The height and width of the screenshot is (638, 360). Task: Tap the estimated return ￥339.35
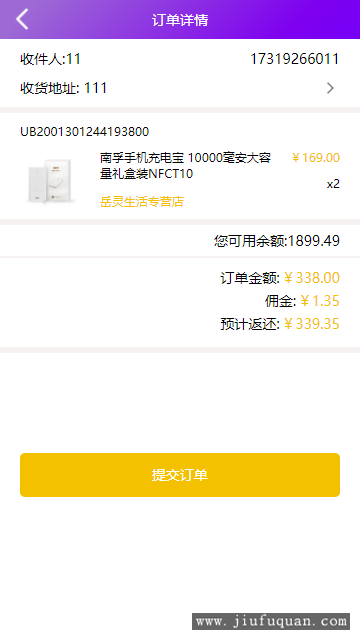pyautogui.click(x=312, y=324)
